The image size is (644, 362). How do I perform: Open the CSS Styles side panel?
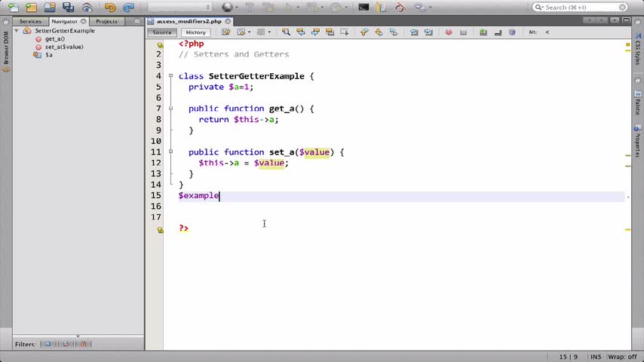[637, 48]
